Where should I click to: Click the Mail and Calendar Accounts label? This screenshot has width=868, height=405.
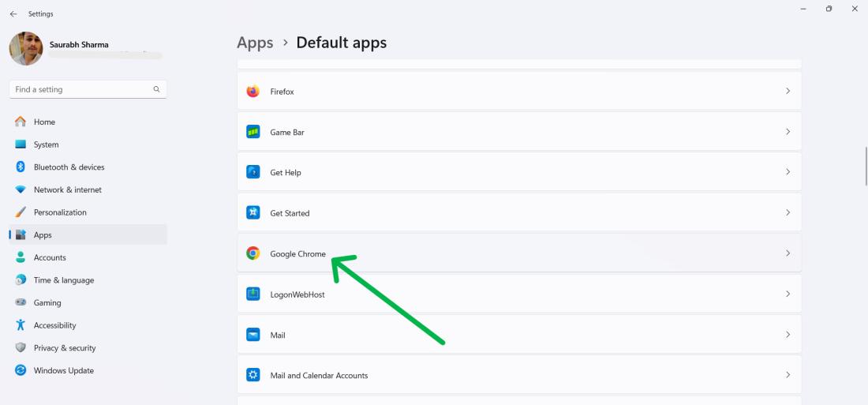pos(319,376)
